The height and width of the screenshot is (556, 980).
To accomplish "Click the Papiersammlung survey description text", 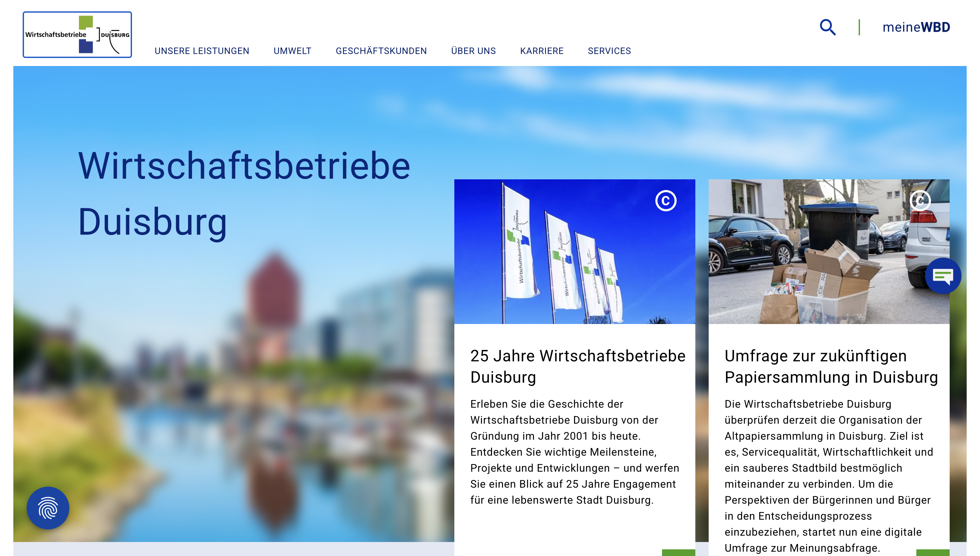I will coord(828,476).
